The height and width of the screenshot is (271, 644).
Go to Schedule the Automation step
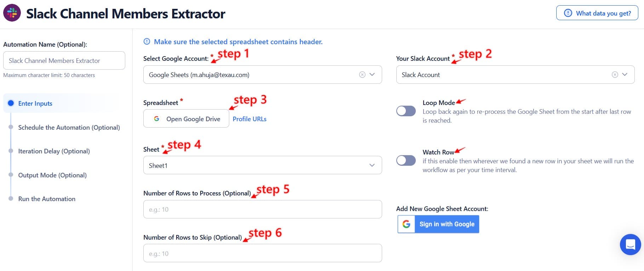click(x=69, y=128)
